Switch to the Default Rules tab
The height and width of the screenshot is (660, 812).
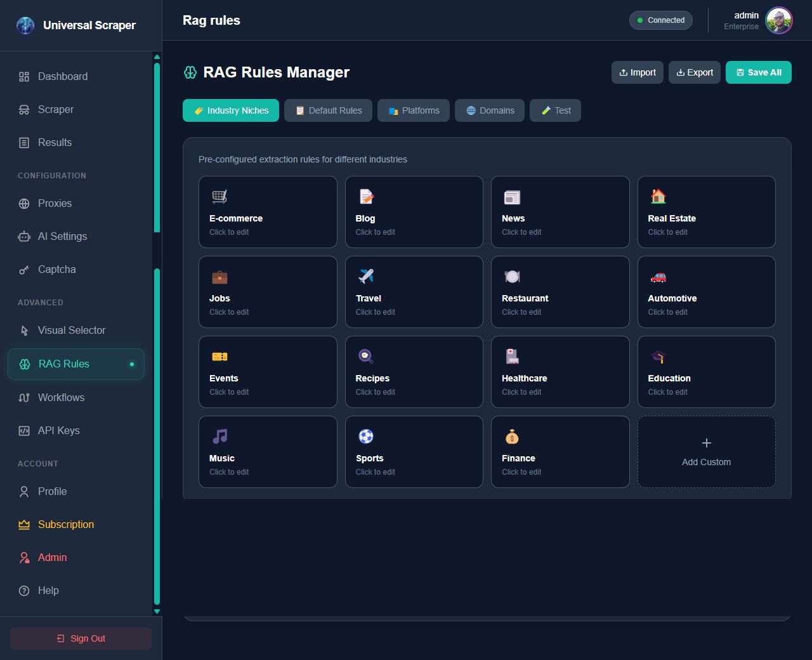coord(328,110)
